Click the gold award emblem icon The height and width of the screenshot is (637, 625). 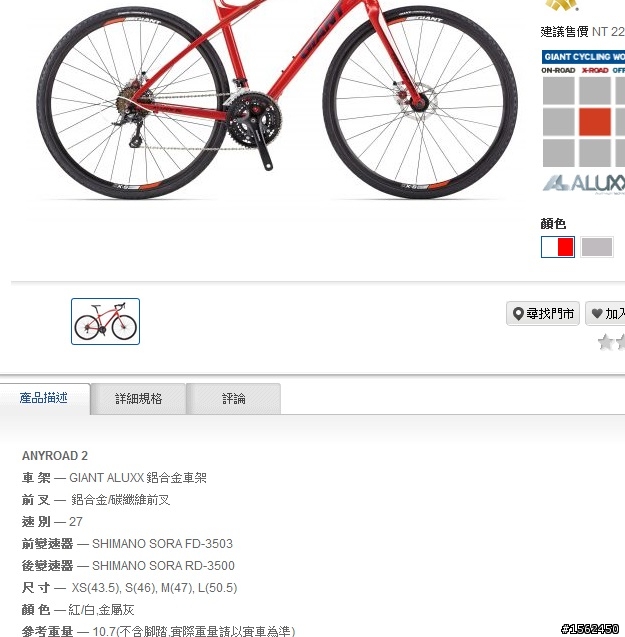pyautogui.click(x=562, y=5)
